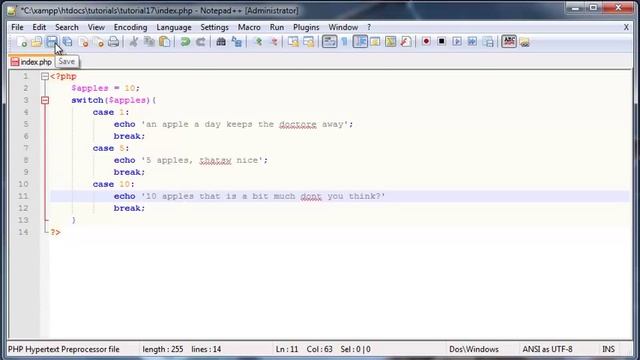Click the Zoom In icon
The image size is (640, 360).
pyautogui.click(x=258, y=42)
